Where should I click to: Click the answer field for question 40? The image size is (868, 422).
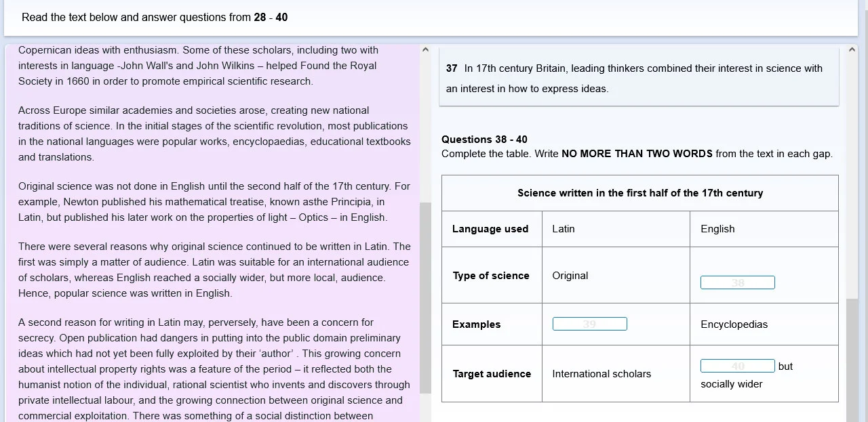click(737, 366)
